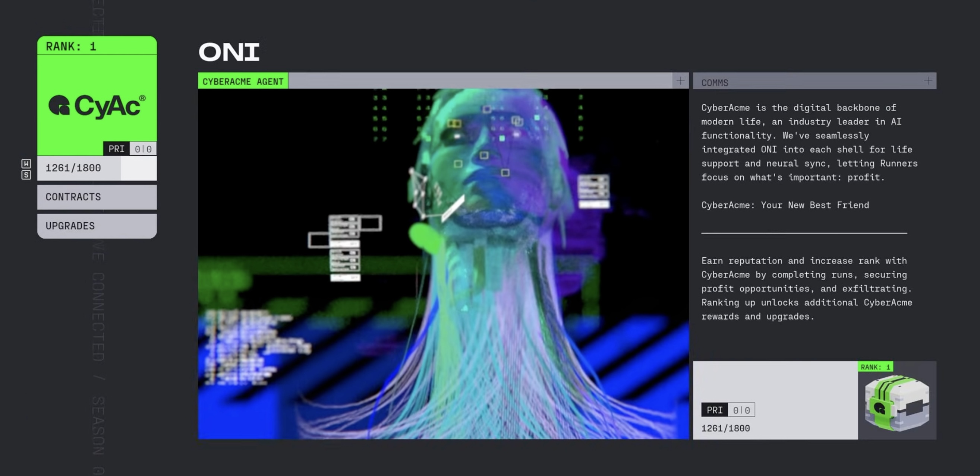Open the UPGRADES menu
Image resolution: width=980 pixels, height=476 pixels.
coord(97,226)
